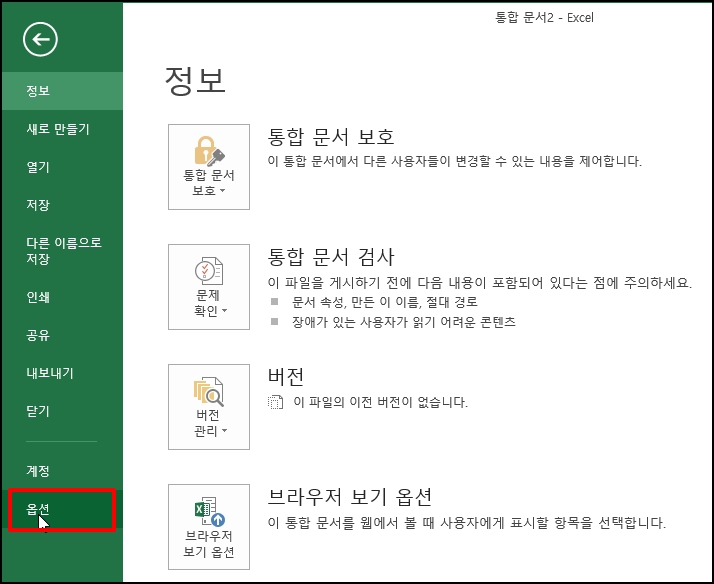Click the 브라우저 보기 옵션 heading

[x=350, y=497]
